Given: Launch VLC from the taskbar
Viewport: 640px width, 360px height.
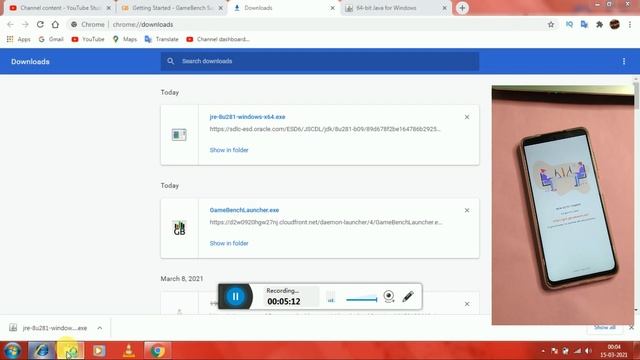Looking at the screenshot, I should point(129,351).
